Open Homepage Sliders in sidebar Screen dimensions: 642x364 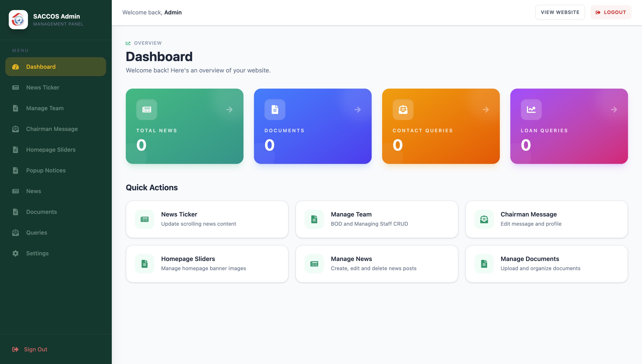click(x=55, y=150)
